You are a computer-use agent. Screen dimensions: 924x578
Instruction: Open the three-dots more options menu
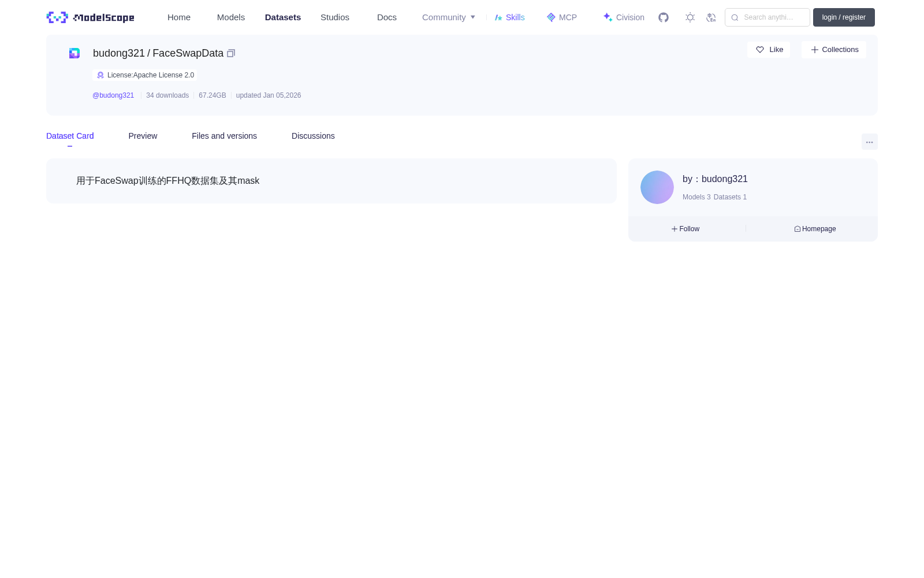[x=870, y=142]
